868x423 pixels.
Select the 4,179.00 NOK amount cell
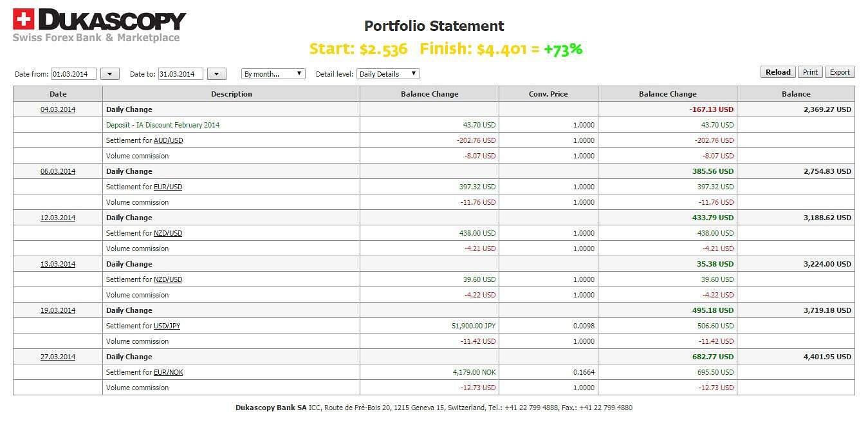[x=430, y=372]
